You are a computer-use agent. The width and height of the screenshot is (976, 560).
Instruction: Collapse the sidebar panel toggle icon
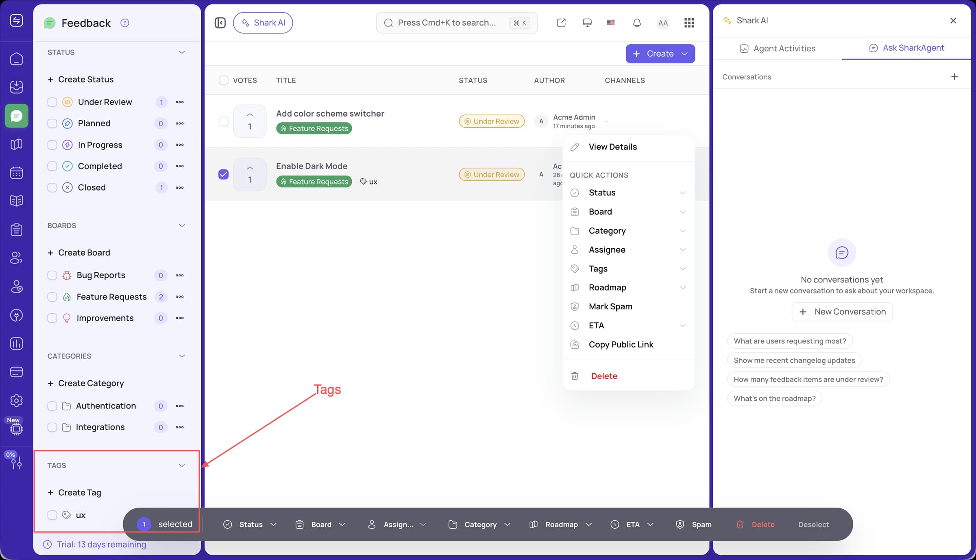coord(220,23)
